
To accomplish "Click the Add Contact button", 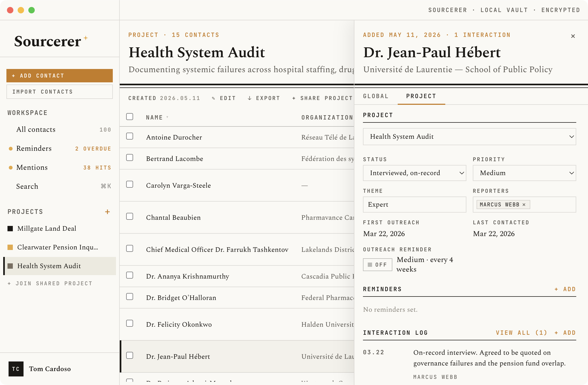I will coord(60,76).
